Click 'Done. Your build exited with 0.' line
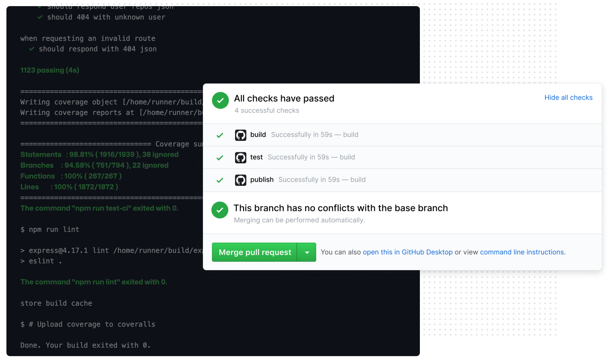 tap(85, 345)
